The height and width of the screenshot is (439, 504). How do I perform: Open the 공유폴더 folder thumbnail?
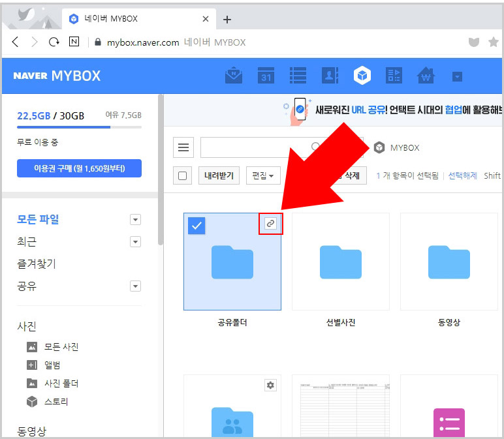tap(232, 262)
